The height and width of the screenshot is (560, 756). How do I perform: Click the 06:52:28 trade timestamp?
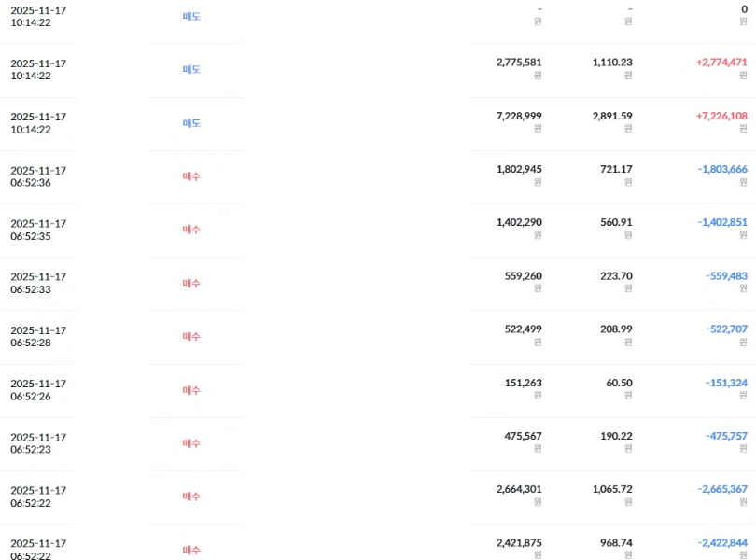pos(38,336)
